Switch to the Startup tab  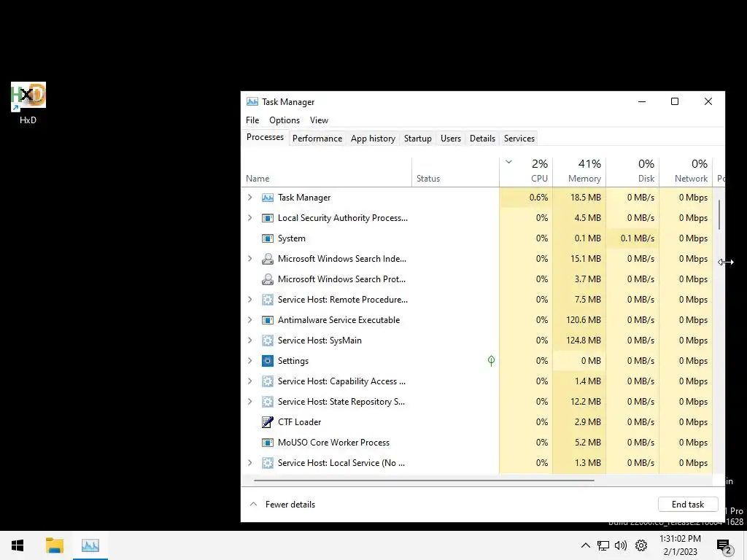[x=418, y=139]
